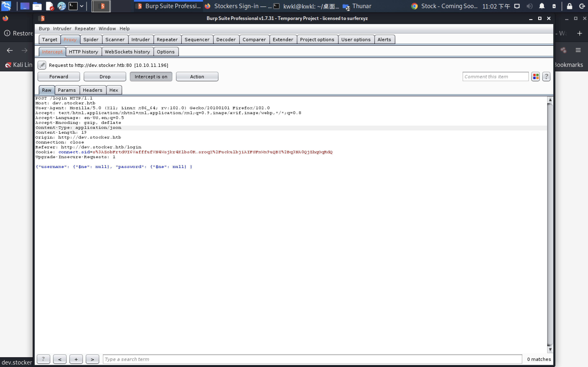This screenshot has width=588, height=367.
Task: Go to previous search match arrow
Action: click(x=60, y=359)
